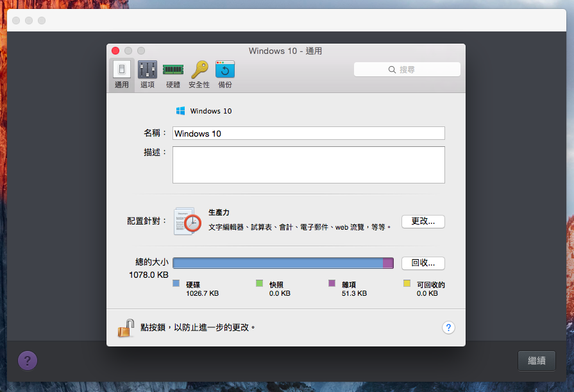Focus the 搜尋 search field
The height and width of the screenshot is (392, 574).
coord(407,69)
